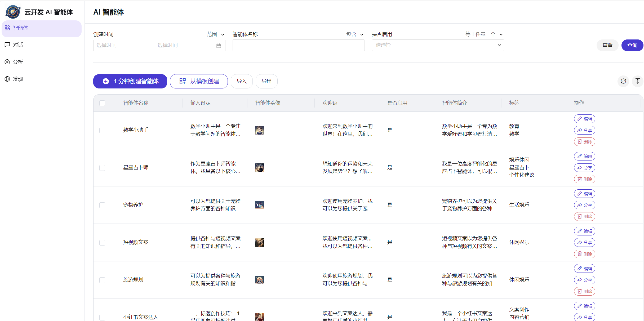
Task: Click the row height adjust icon
Action: 638,81
